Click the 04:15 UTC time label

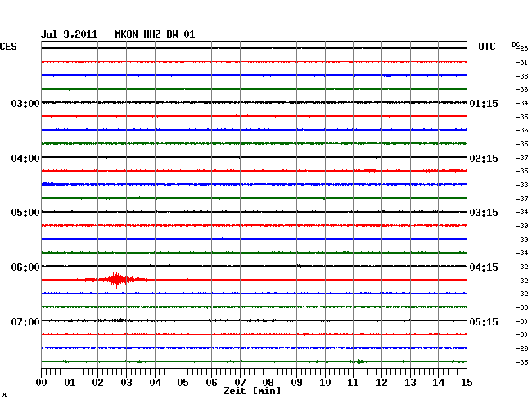pos(484,267)
